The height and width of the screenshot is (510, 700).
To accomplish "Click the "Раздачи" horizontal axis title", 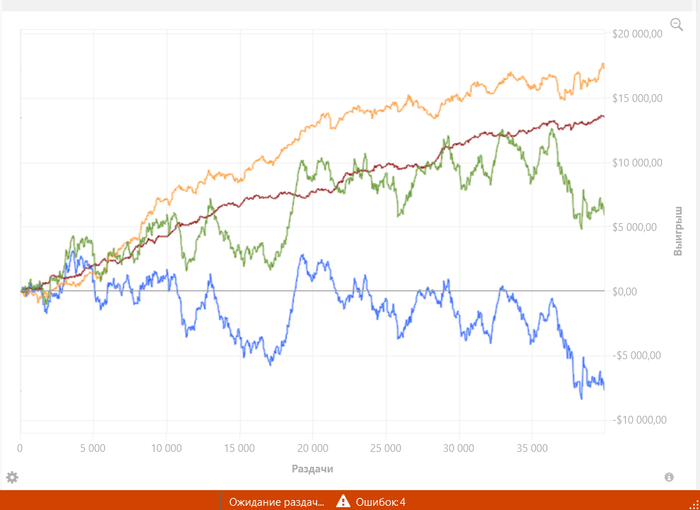I will pos(311,468).
